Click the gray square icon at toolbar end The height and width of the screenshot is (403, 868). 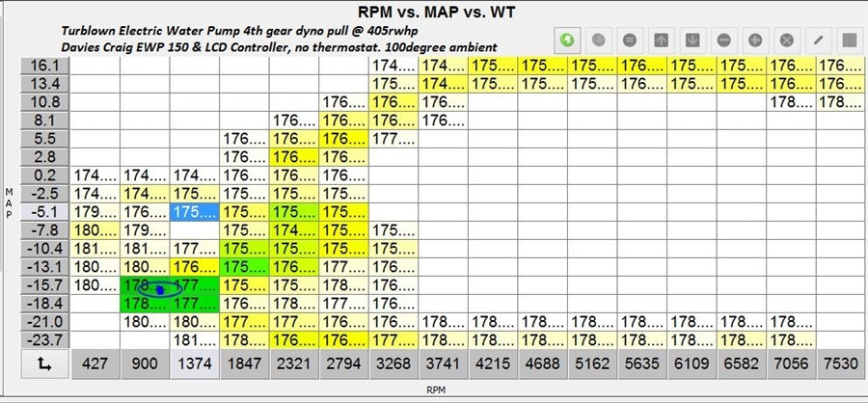click(849, 40)
